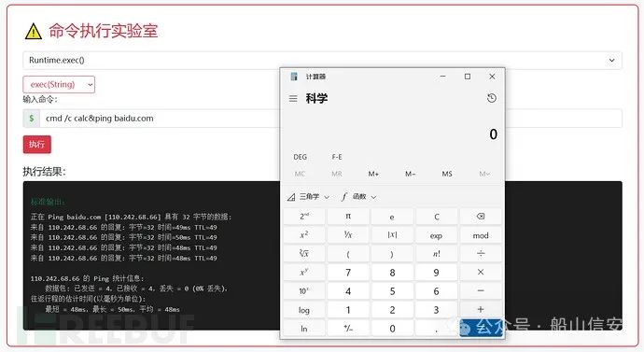The height and width of the screenshot is (352, 644).
Task: Click the close parenthesis key
Action: pos(392,253)
